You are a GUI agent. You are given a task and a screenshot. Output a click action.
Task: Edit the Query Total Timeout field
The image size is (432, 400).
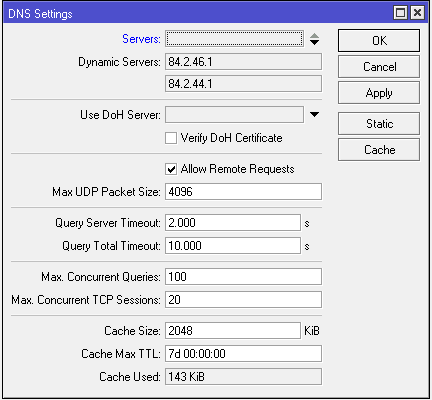pos(233,246)
